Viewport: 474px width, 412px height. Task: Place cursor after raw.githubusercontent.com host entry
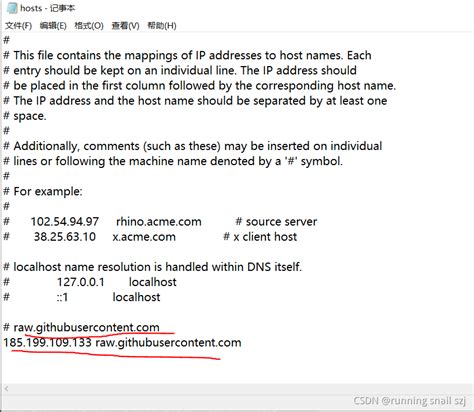click(x=241, y=343)
